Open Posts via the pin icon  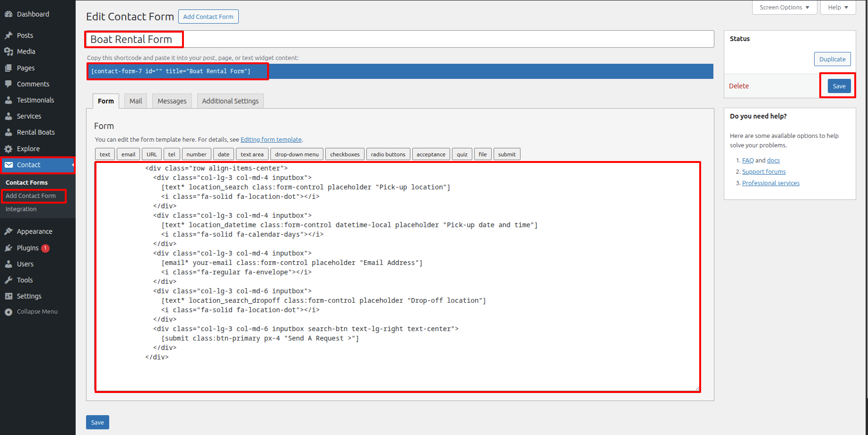pyautogui.click(x=9, y=35)
